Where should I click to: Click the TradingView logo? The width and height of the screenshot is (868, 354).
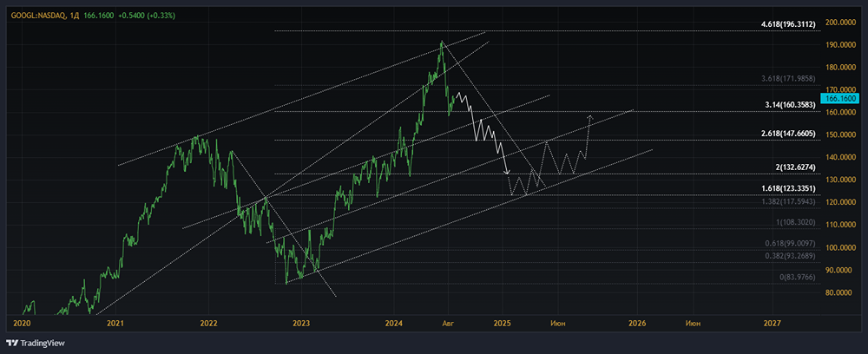click(36, 343)
